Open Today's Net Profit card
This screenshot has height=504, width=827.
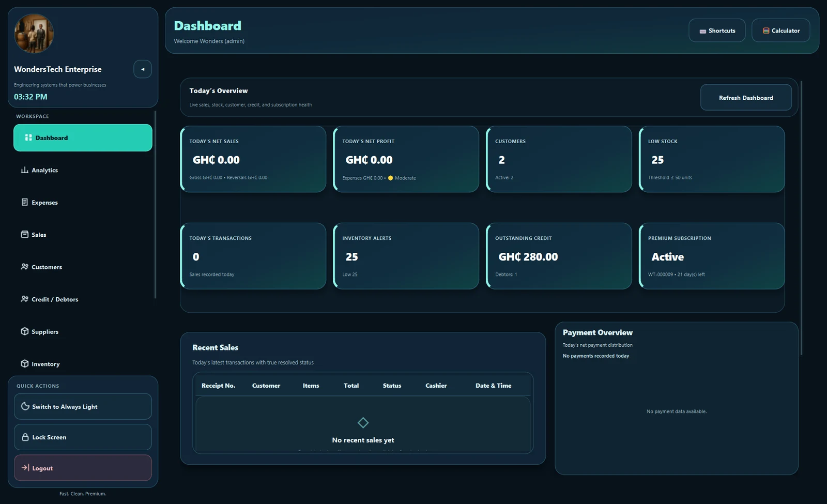[406, 159]
